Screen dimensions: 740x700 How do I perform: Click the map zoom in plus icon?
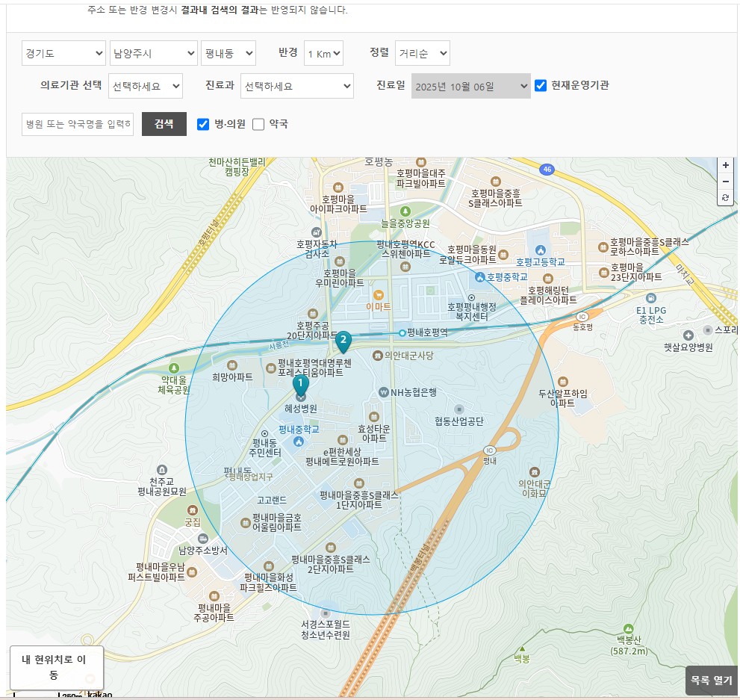point(725,164)
